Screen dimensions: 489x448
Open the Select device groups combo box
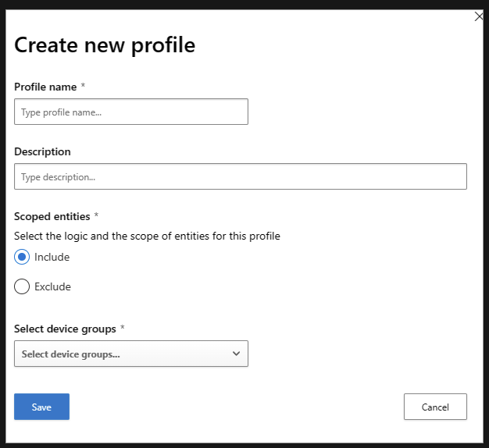point(125,354)
